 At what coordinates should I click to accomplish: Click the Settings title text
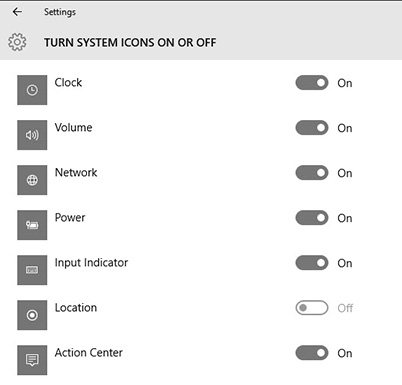[60, 12]
